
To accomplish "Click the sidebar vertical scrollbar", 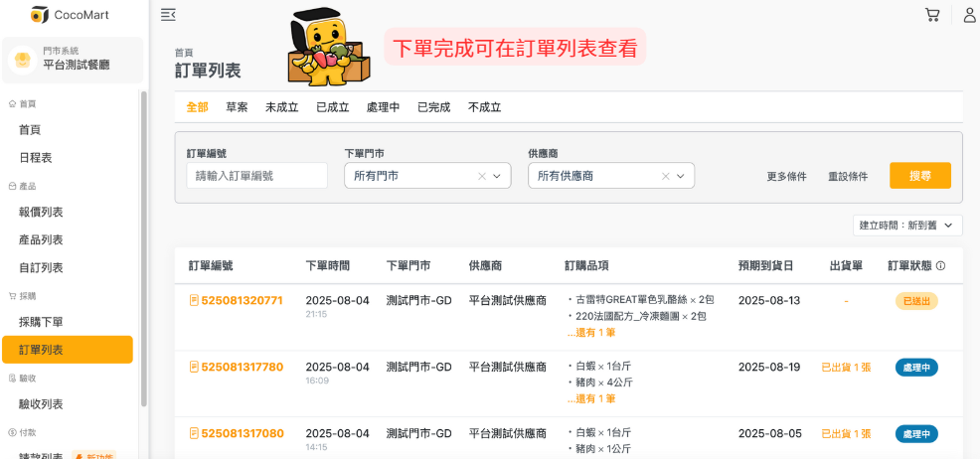I will [x=144, y=248].
